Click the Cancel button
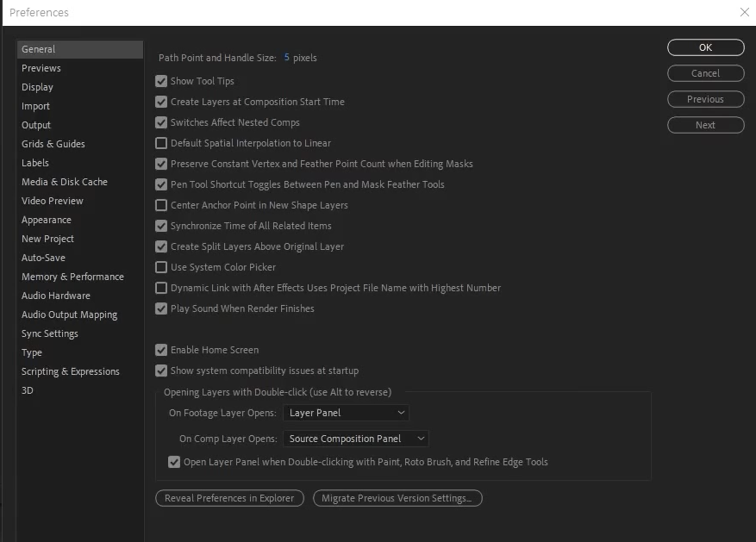This screenshot has height=542, width=756. click(x=706, y=73)
